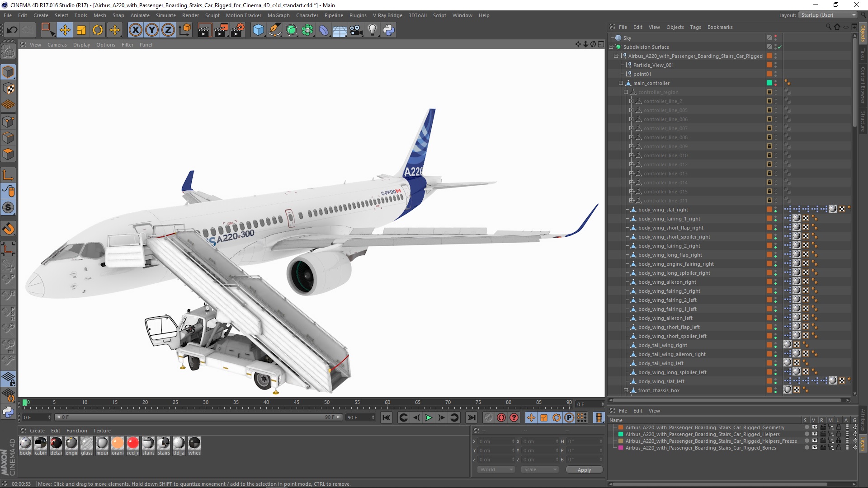Viewport: 868px width, 488px height.
Task: Toggle solo dot for Rigged_Helpers layer
Action: pyautogui.click(x=807, y=434)
